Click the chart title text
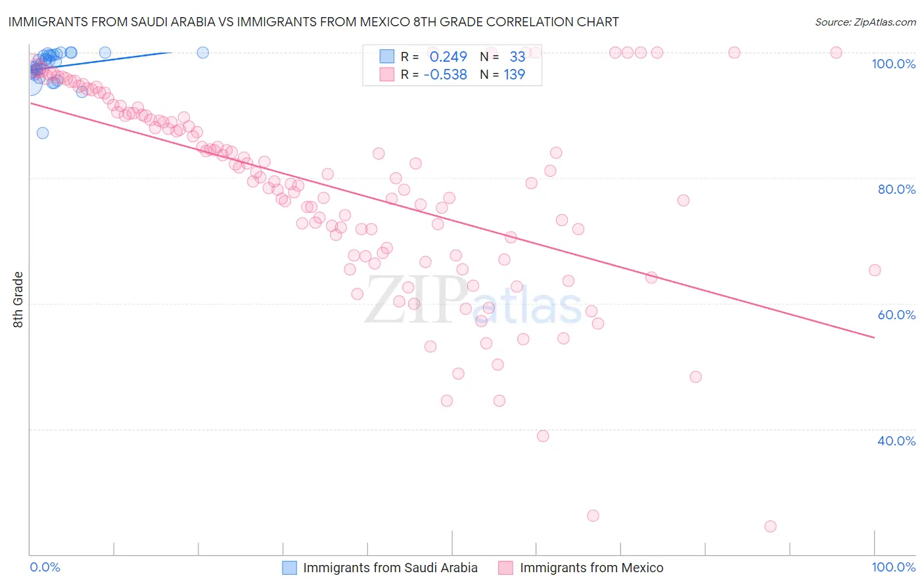 click(313, 22)
